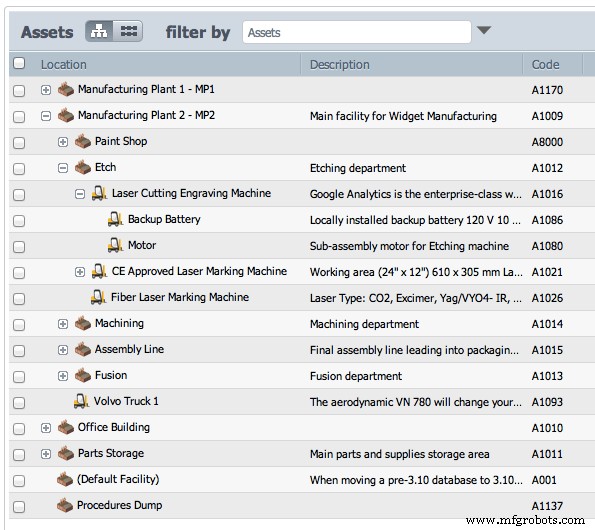This screenshot has width=595, height=530.
Task: Click the Motor equipment icon
Action: click(115, 245)
